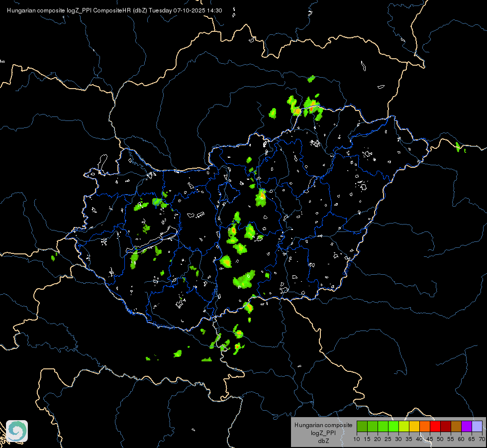Select the darkest green 10-15 dBZ swatch
Screen dimensions: 487x448
click(362, 426)
